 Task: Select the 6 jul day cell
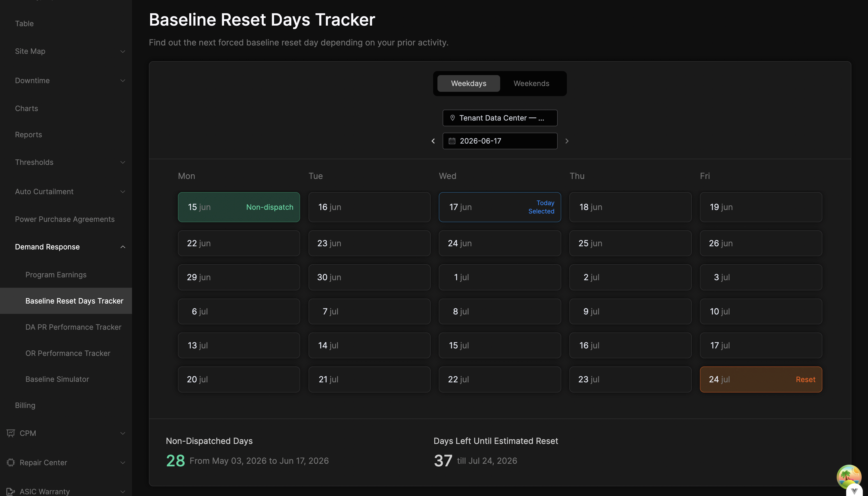pos(239,311)
